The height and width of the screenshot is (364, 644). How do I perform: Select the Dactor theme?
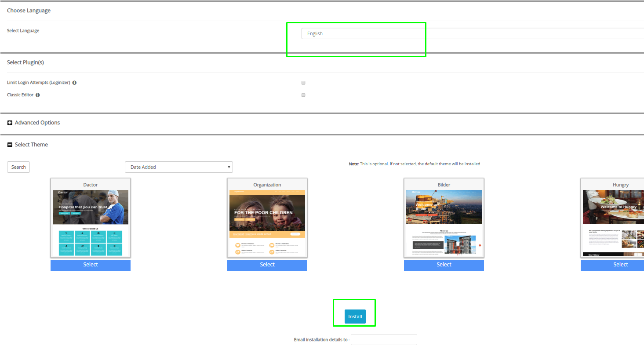(x=90, y=265)
